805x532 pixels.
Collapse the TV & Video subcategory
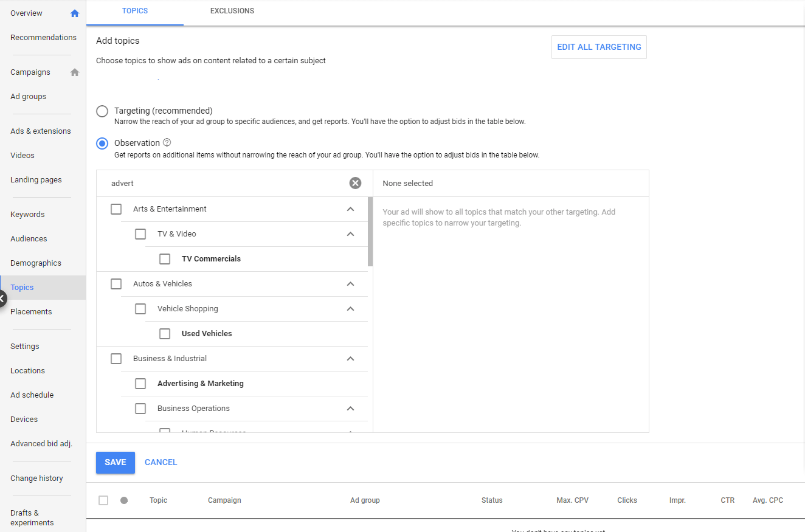click(x=350, y=233)
